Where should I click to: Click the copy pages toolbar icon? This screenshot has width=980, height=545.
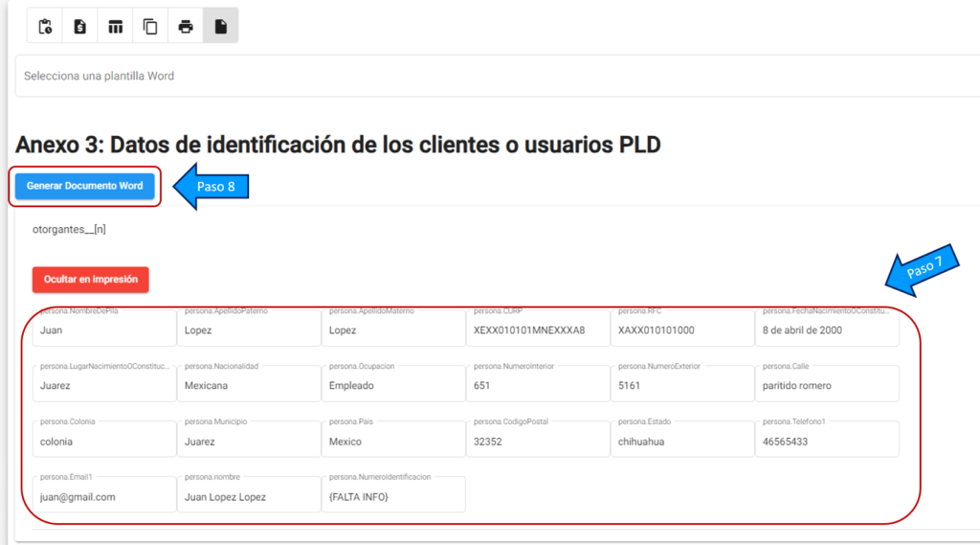pos(150,26)
